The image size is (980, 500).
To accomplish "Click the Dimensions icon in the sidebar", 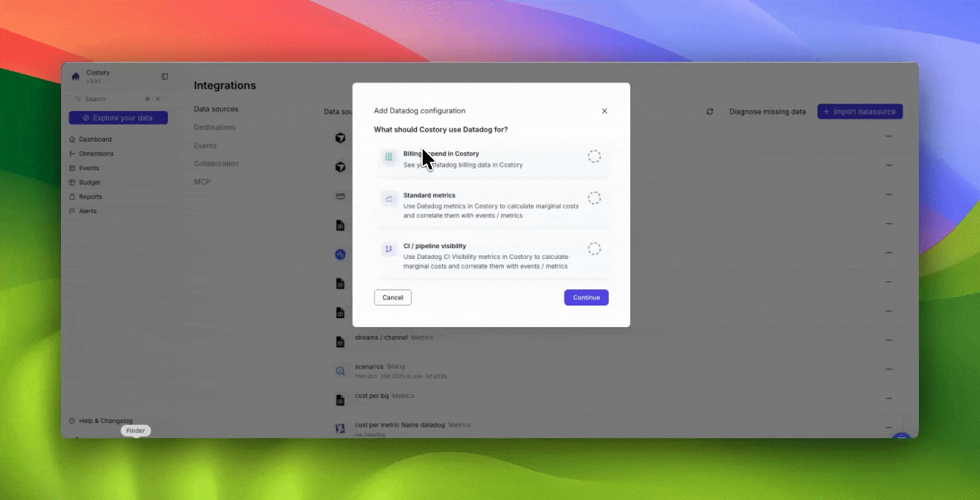I will (72, 153).
